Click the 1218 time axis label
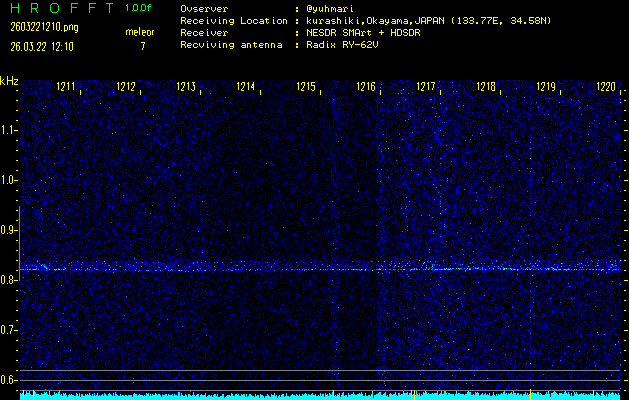The height and width of the screenshot is (400, 629). coord(486,86)
